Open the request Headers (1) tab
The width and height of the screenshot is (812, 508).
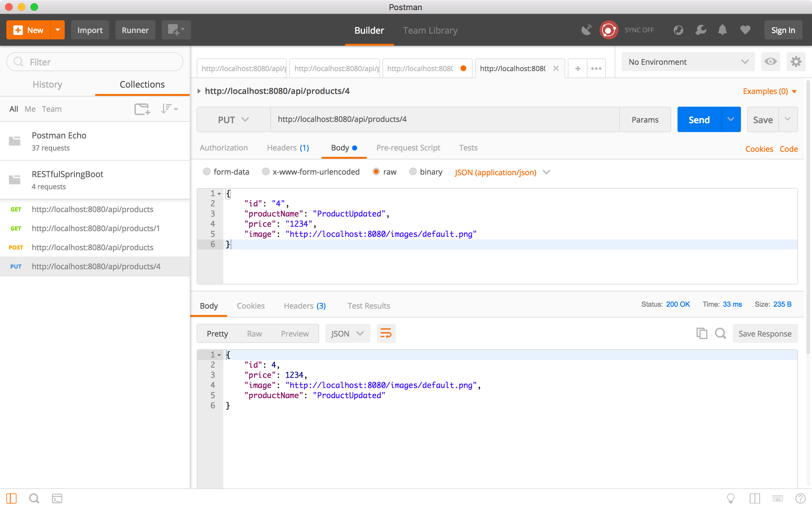[x=288, y=148]
